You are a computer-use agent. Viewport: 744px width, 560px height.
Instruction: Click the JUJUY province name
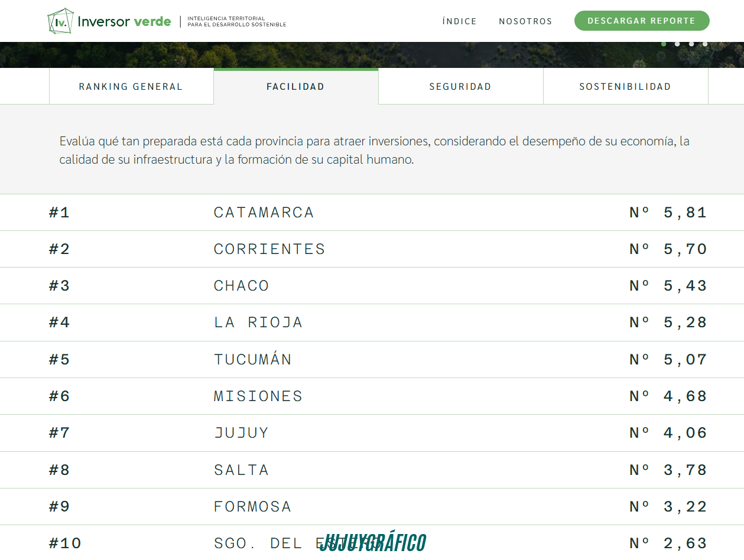coord(241,433)
